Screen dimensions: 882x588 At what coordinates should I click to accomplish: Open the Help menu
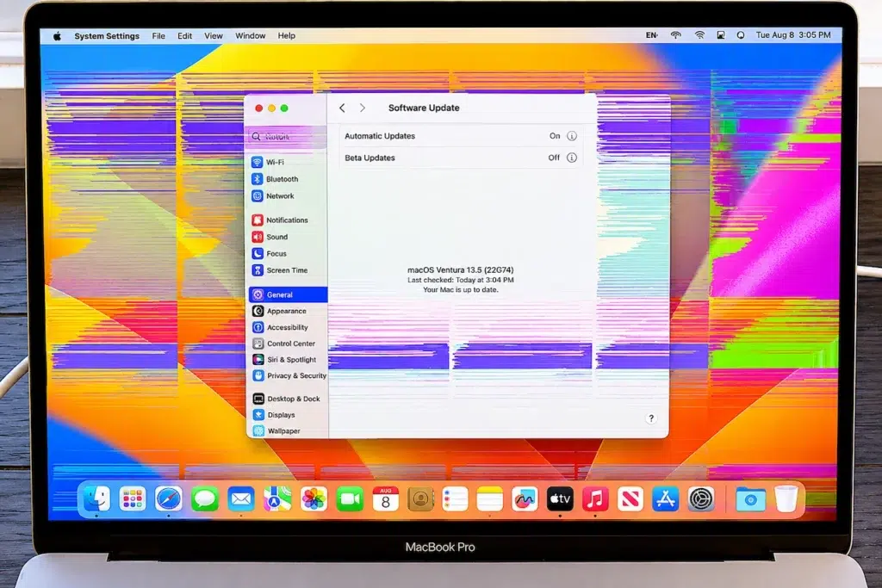pos(286,36)
